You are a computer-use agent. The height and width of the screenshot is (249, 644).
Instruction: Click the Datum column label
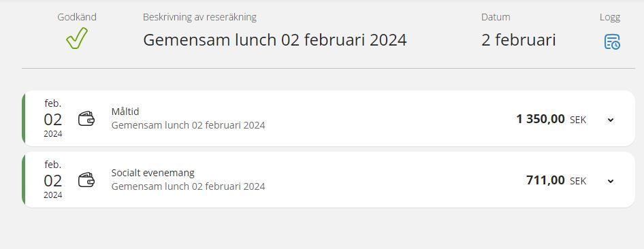(x=496, y=17)
